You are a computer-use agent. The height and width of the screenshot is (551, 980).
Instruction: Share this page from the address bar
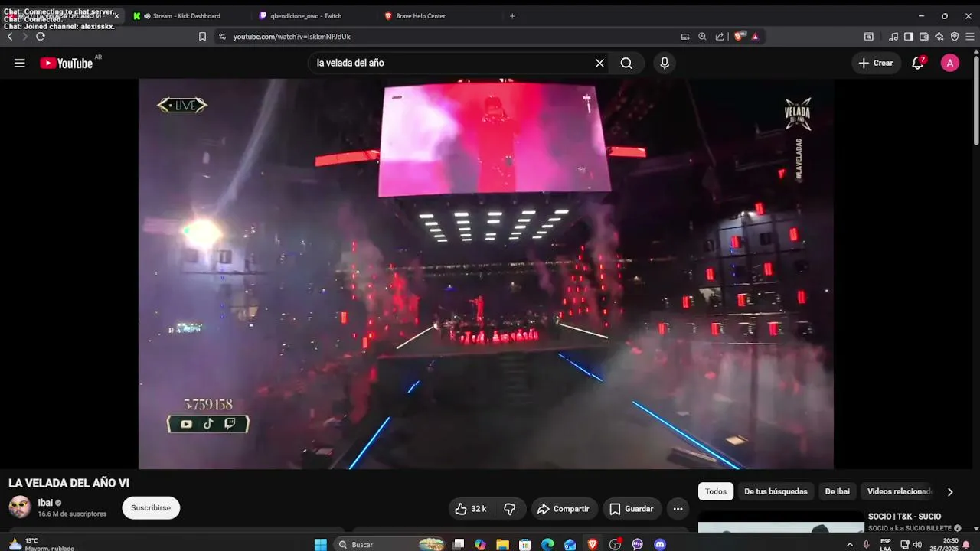coord(720,36)
